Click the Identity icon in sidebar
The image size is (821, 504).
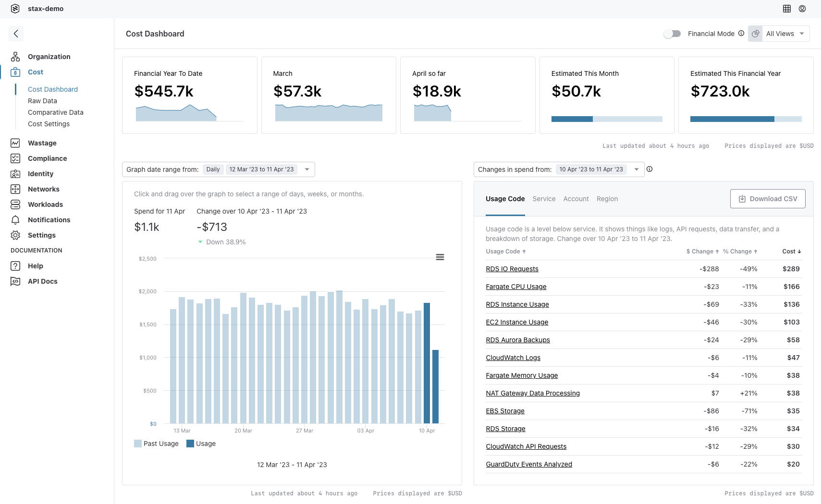click(x=15, y=174)
